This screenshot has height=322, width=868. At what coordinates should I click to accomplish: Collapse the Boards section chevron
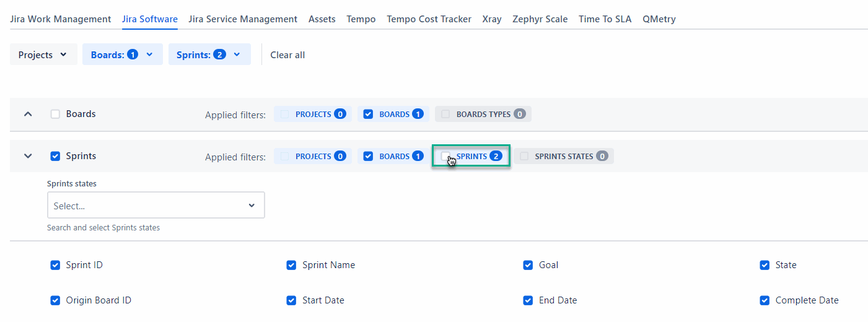click(28, 114)
